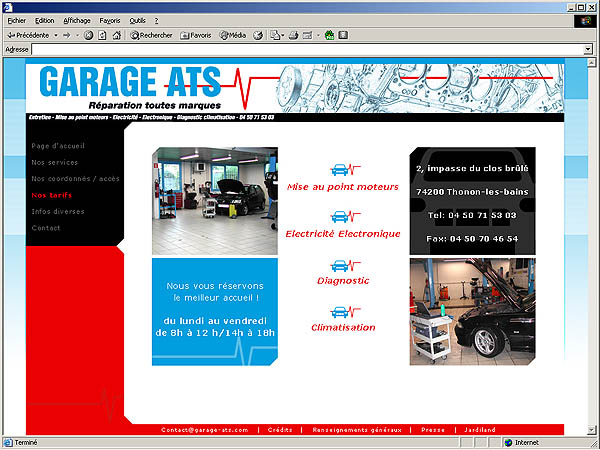Click car icon above Electricité Electronique
This screenshot has width=600, height=450.
click(x=346, y=217)
